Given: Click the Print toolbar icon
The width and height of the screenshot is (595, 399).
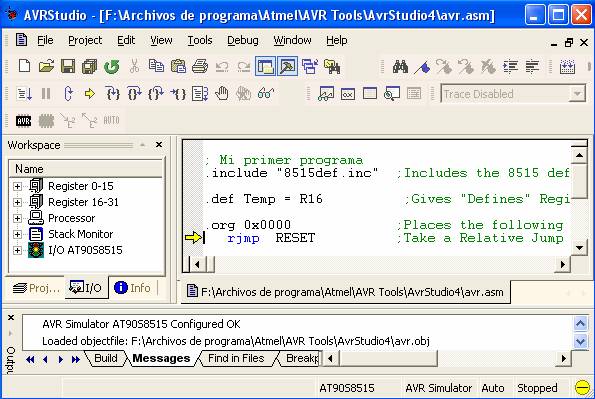Looking at the screenshot, I should (200, 66).
